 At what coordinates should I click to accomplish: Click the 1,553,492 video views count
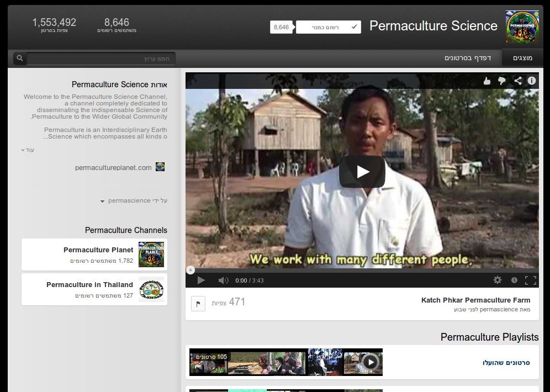54,23
